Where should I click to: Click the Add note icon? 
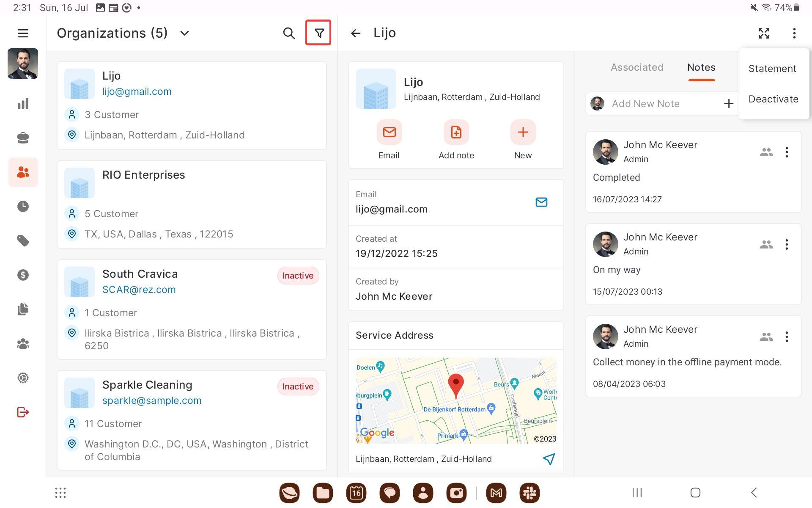pos(456,132)
